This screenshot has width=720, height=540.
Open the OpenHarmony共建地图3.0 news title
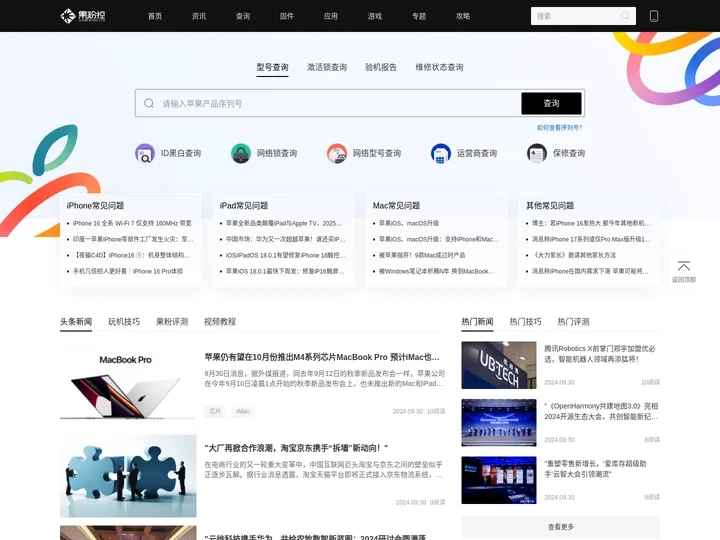[602, 411]
